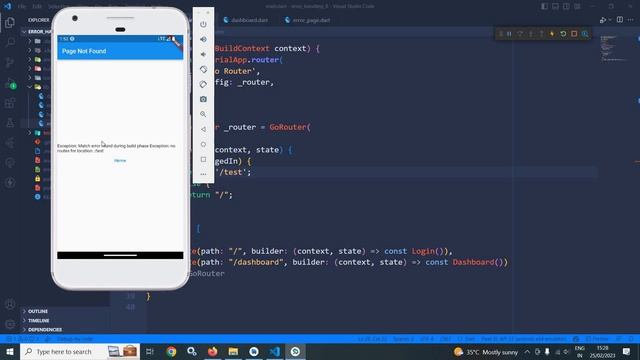Open Firefox from the taskbar

(213, 351)
